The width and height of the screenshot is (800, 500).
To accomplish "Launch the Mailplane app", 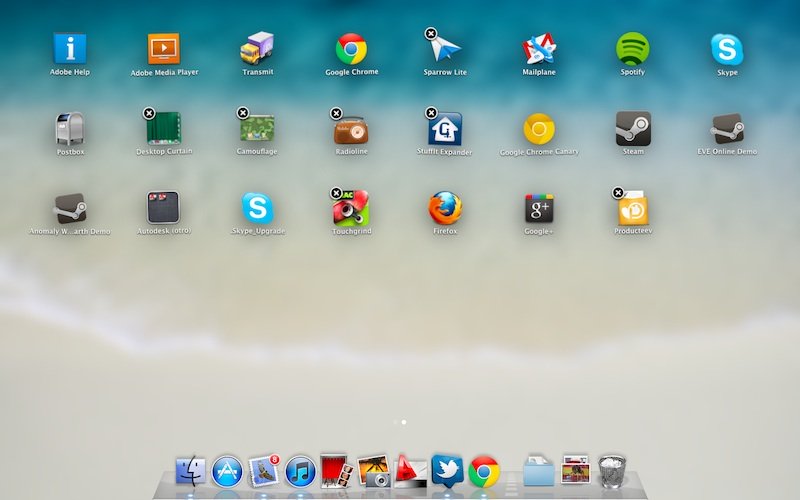I will click(x=539, y=49).
